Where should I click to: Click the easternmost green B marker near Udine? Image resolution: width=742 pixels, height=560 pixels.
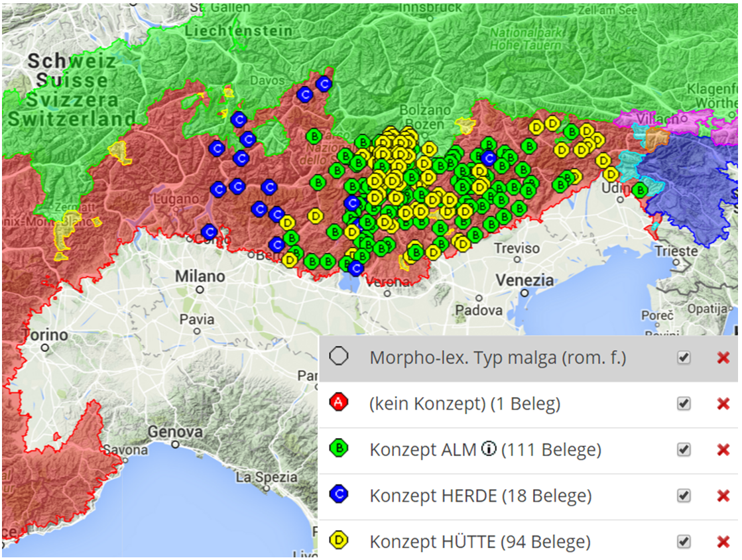[x=639, y=190]
